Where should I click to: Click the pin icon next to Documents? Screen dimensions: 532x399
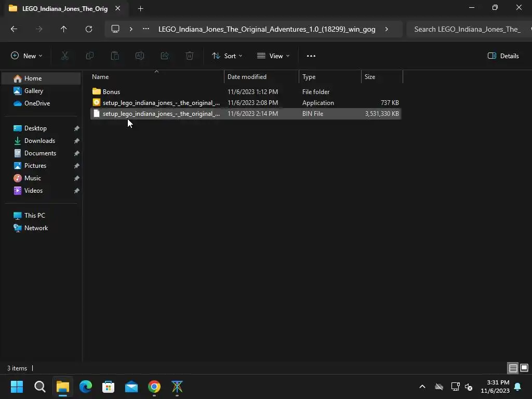tap(77, 153)
